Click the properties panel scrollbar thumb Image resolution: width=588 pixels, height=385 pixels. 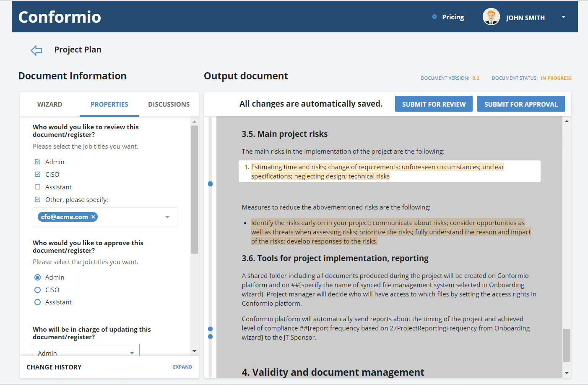(194, 189)
